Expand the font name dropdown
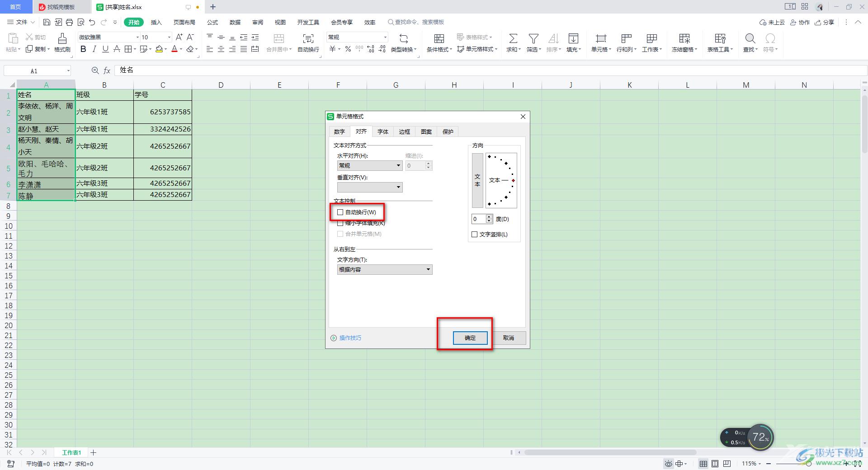 pos(138,37)
